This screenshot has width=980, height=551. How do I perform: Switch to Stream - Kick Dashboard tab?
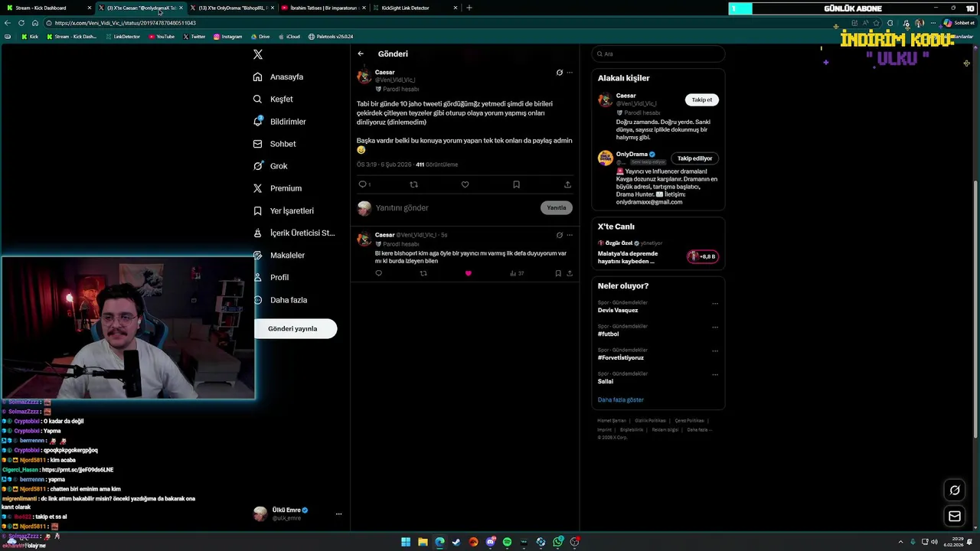(x=47, y=8)
